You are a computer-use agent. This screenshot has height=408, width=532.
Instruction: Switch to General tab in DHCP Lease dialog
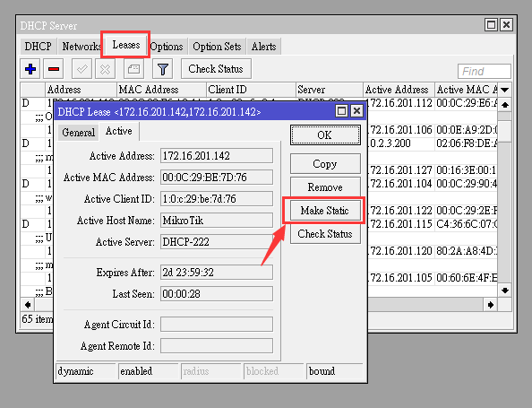pyautogui.click(x=79, y=132)
